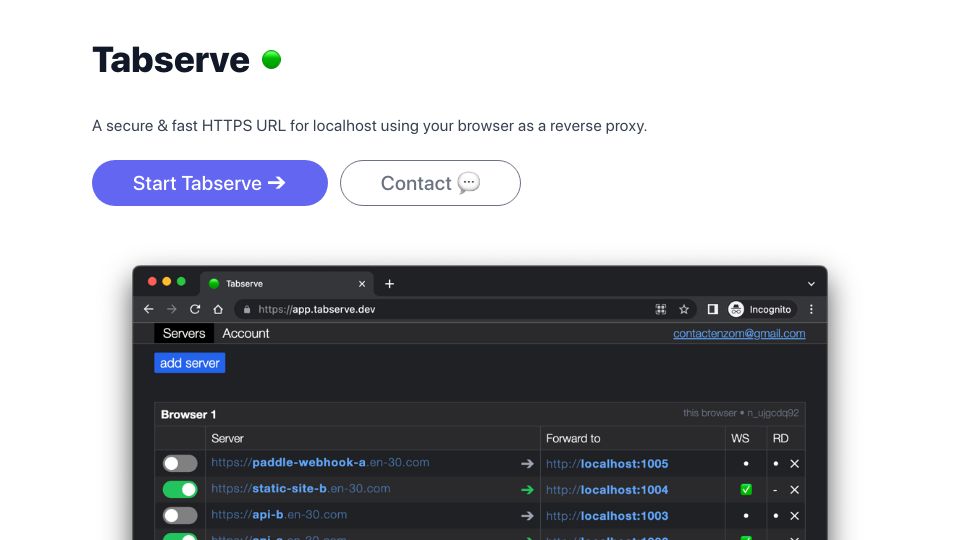
Task: Click the green maximize dot in mockup
Action: (181, 282)
